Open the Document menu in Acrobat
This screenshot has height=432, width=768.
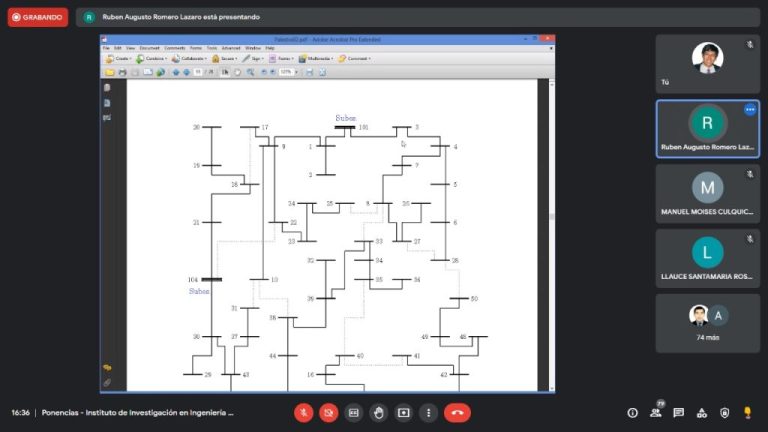(149, 47)
